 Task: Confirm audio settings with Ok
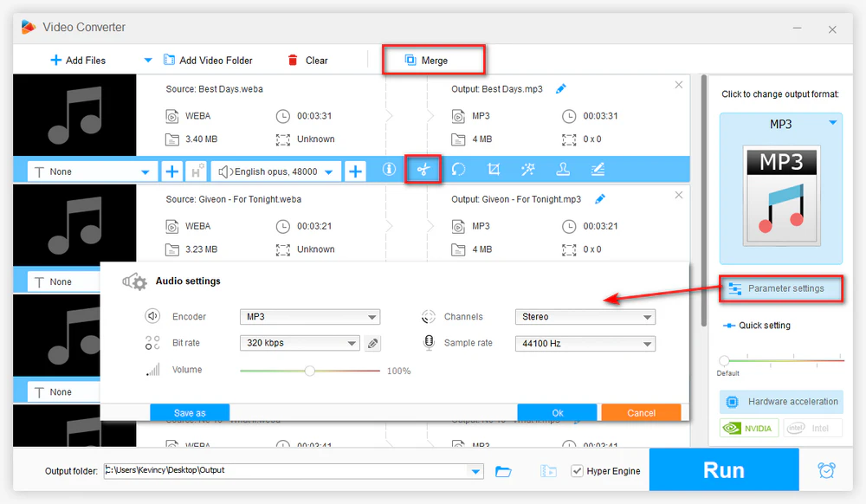click(557, 412)
